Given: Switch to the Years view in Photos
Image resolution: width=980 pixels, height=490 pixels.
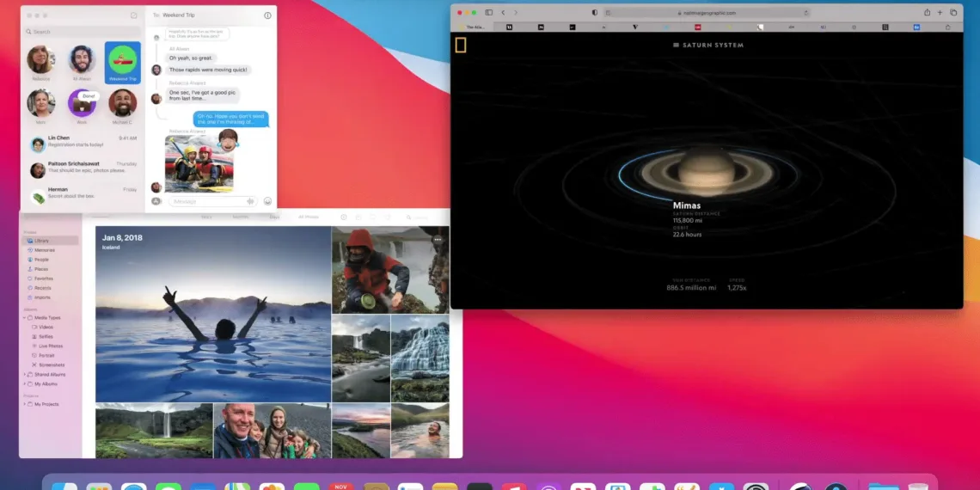Looking at the screenshot, I should 206,217.
